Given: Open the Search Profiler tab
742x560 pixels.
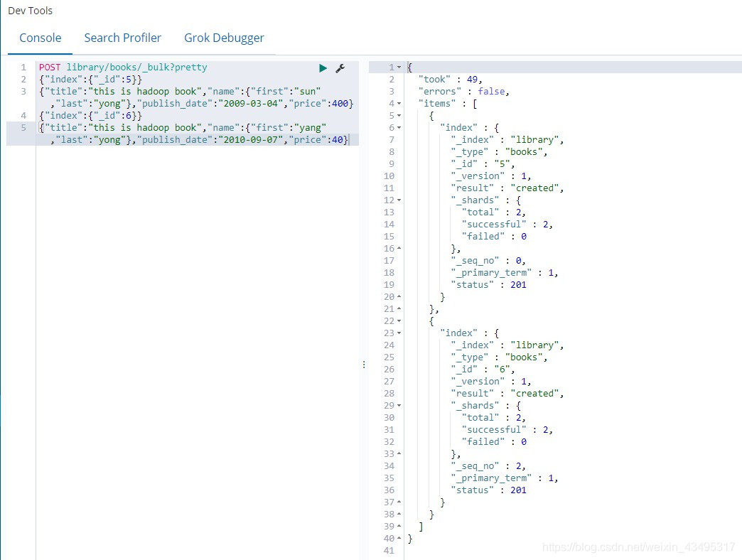Looking at the screenshot, I should (x=122, y=38).
